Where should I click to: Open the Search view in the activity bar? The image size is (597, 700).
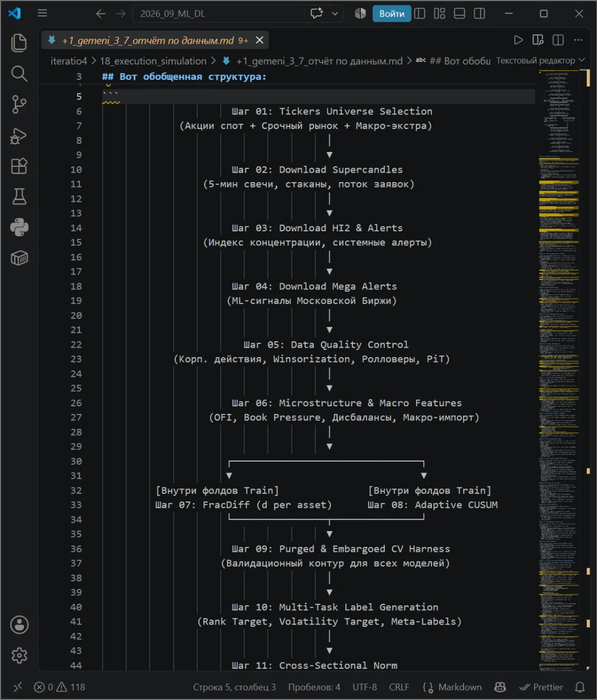(x=19, y=73)
